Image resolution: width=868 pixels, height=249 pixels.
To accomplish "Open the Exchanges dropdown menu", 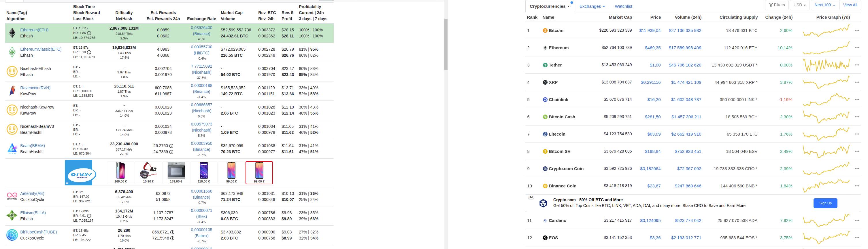I will [592, 6].
